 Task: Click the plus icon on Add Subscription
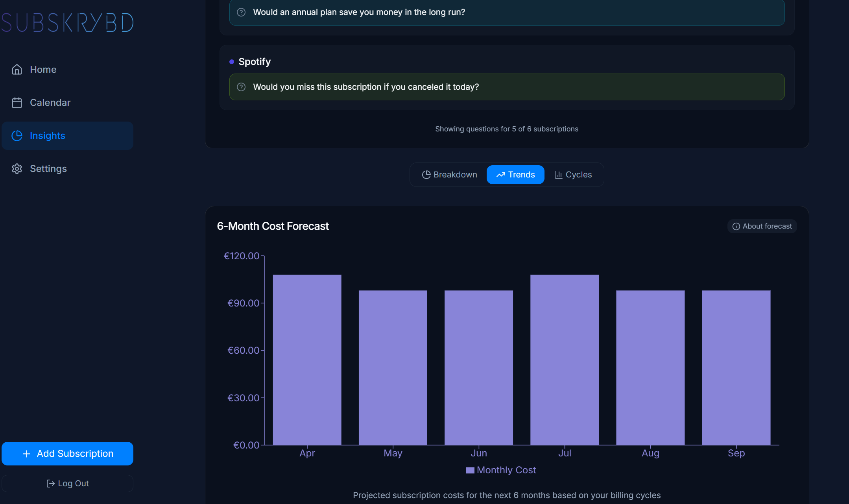pyautogui.click(x=26, y=454)
